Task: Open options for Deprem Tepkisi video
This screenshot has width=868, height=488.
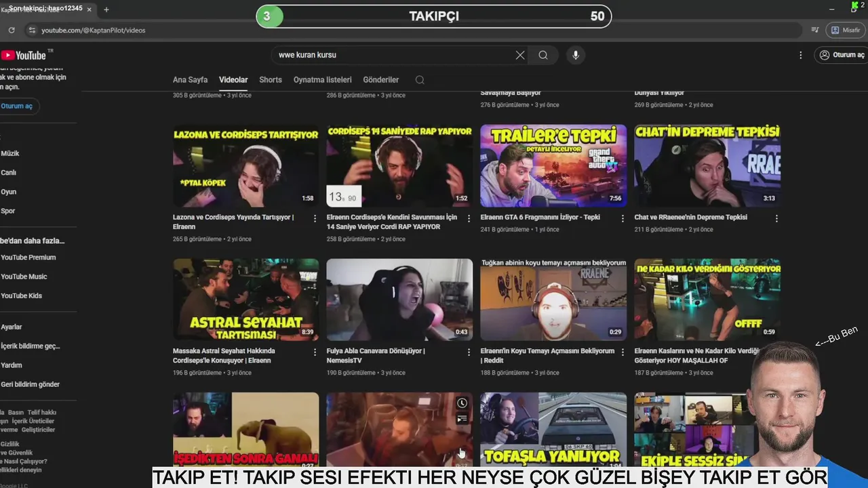Action: pyautogui.click(x=776, y=218)
